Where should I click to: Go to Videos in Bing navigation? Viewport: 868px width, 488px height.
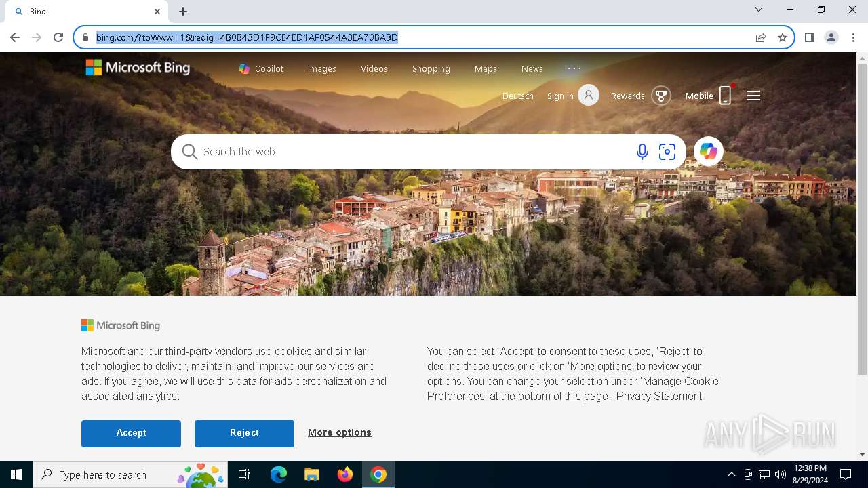point(374,68)
